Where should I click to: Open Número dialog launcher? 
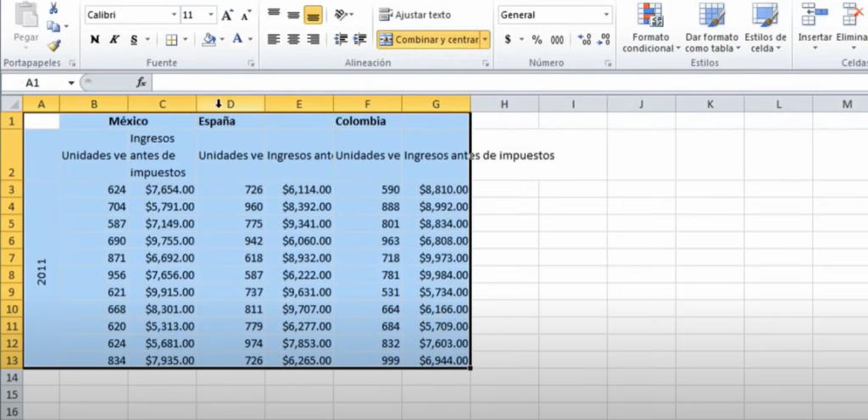pos(608,64)
